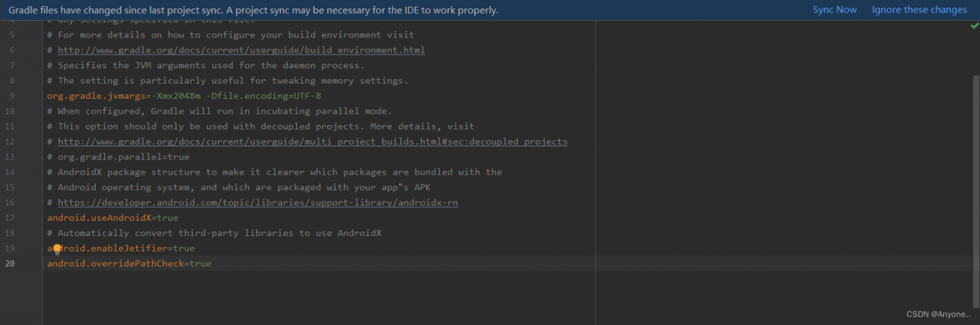The width and height of the screenshot is (980, 325).
Task: Open the developer.android.com androidx-rn URL
Action: coord(257,202)
